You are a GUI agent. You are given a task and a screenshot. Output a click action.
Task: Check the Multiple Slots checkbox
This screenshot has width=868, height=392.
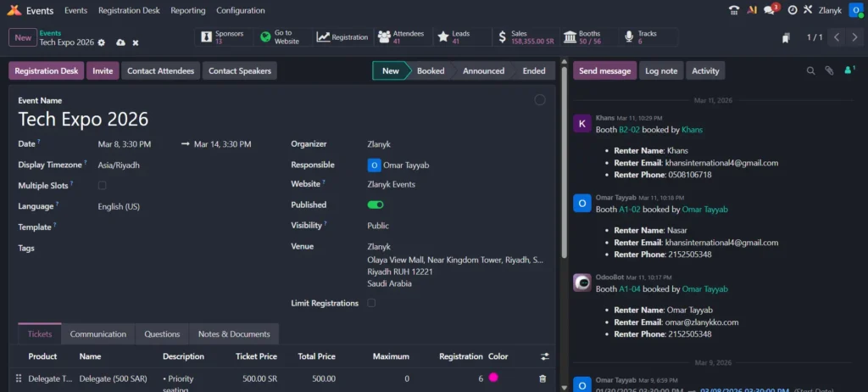(x=103, y=185)
